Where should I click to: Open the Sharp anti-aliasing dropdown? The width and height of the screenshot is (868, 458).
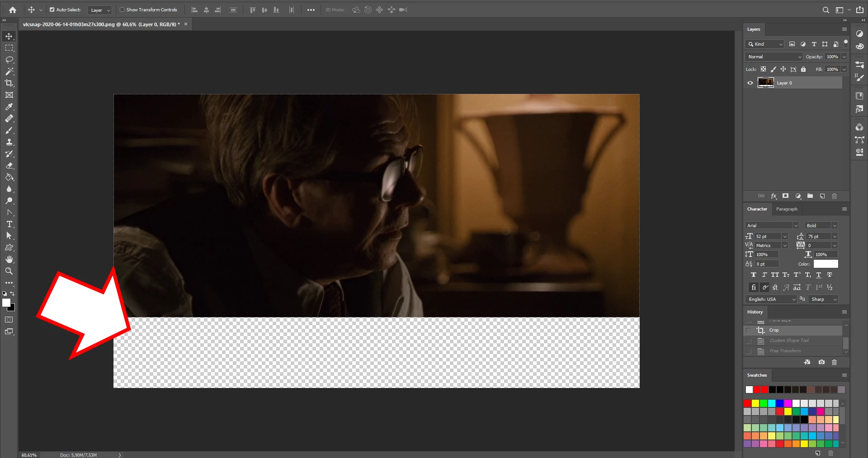click(x=823, y=299)
